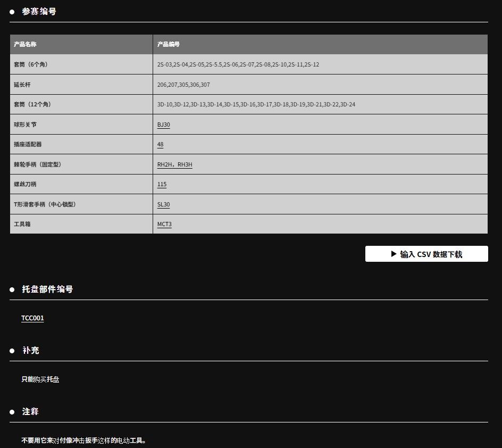502x448 pixels.
Task: Click the 只能购买托盘 supplementary text
Action: 40,379
